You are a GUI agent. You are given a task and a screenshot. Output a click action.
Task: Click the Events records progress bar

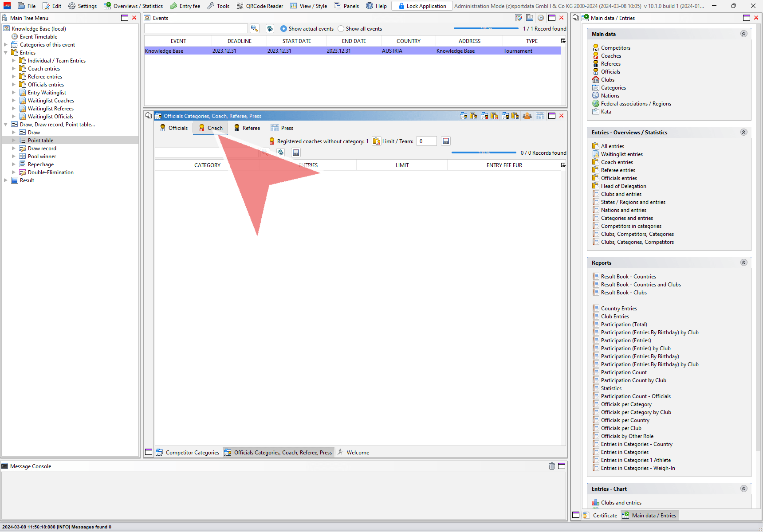(x=486, y=28)
